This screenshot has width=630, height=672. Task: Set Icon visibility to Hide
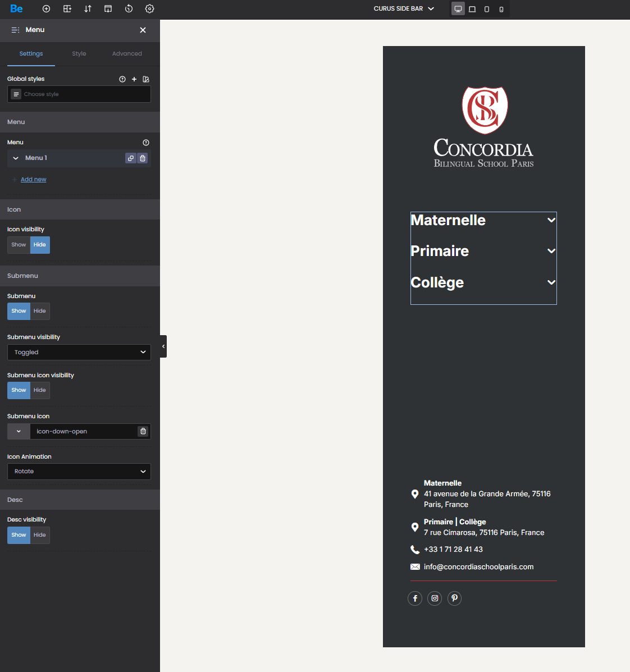40,245
